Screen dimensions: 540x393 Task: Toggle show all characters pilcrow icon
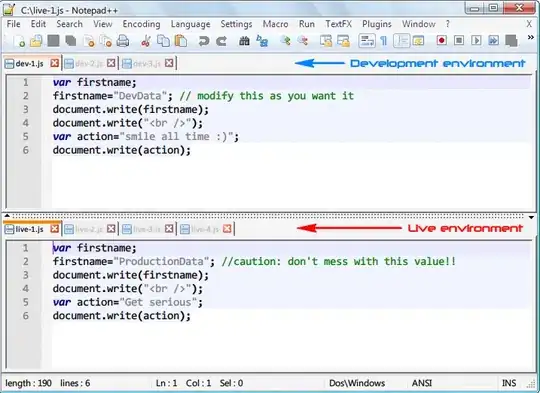click(x=383, y=41)
